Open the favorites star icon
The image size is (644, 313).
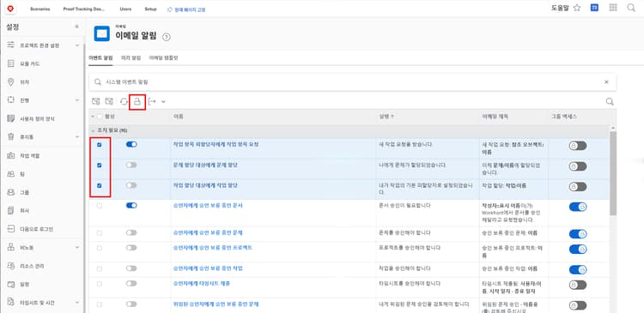coord(577,8)
